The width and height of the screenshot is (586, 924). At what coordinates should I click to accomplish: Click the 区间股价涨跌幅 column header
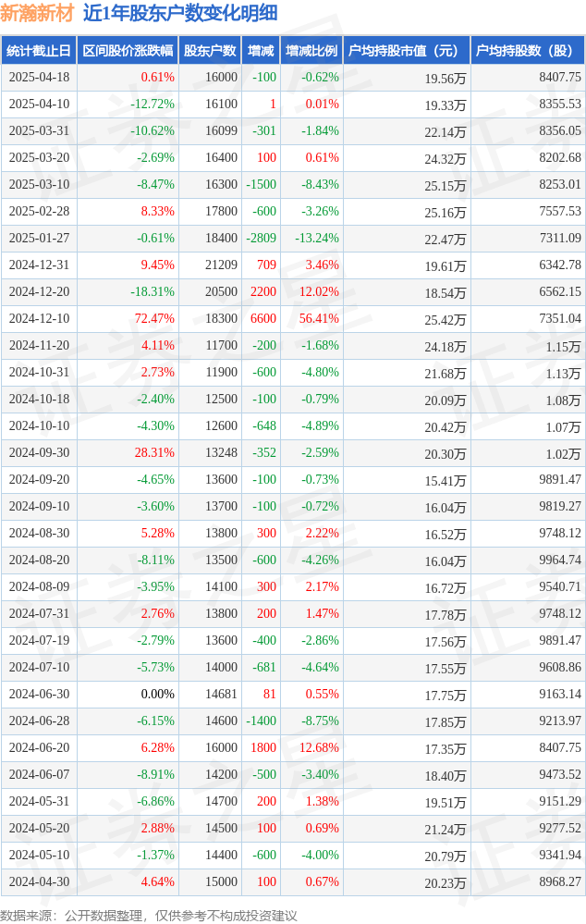point(128,51)
